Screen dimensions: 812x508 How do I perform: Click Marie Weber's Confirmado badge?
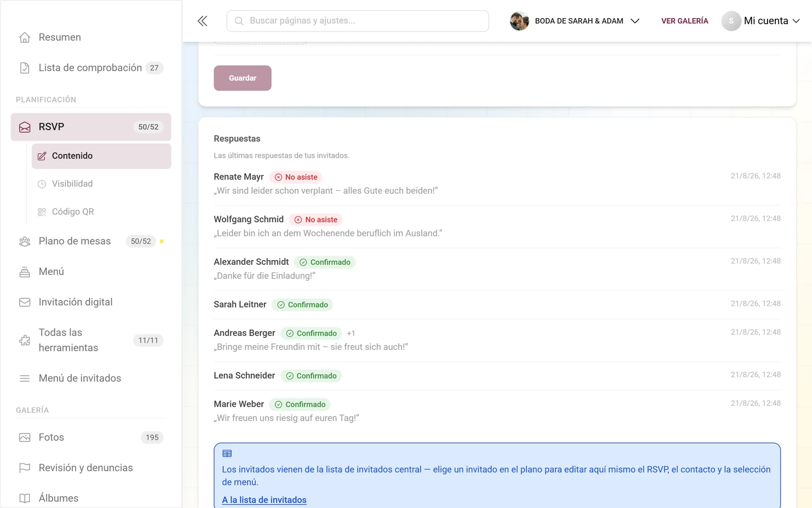coord(300,404)
